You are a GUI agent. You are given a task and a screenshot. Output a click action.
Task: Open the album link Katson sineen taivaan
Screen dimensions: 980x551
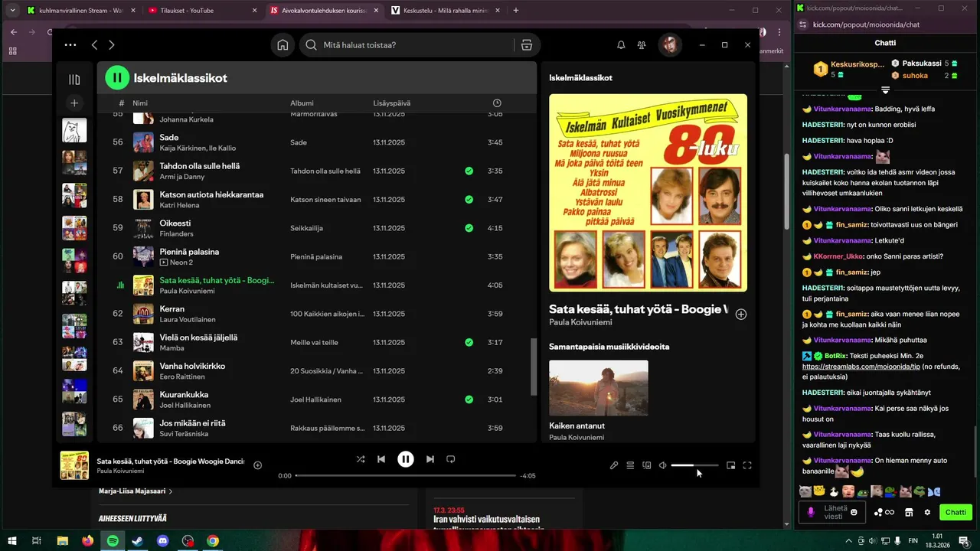point(325,200)
